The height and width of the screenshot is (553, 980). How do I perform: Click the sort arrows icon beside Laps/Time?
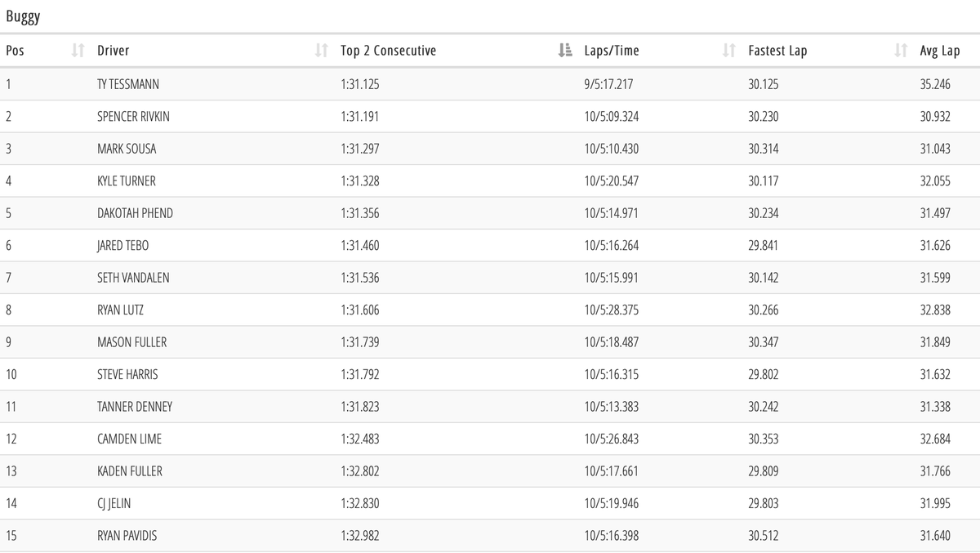coord(729,51)
